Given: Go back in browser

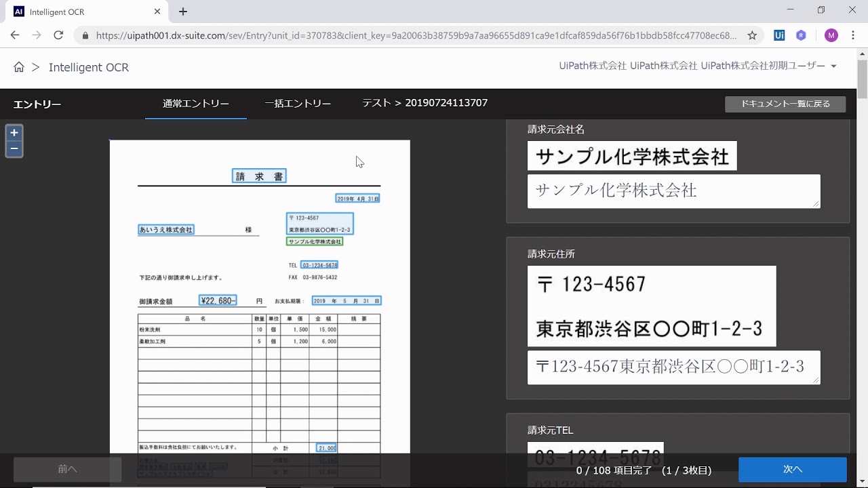Looking at the screenshot, I should (x=15, y=35).
